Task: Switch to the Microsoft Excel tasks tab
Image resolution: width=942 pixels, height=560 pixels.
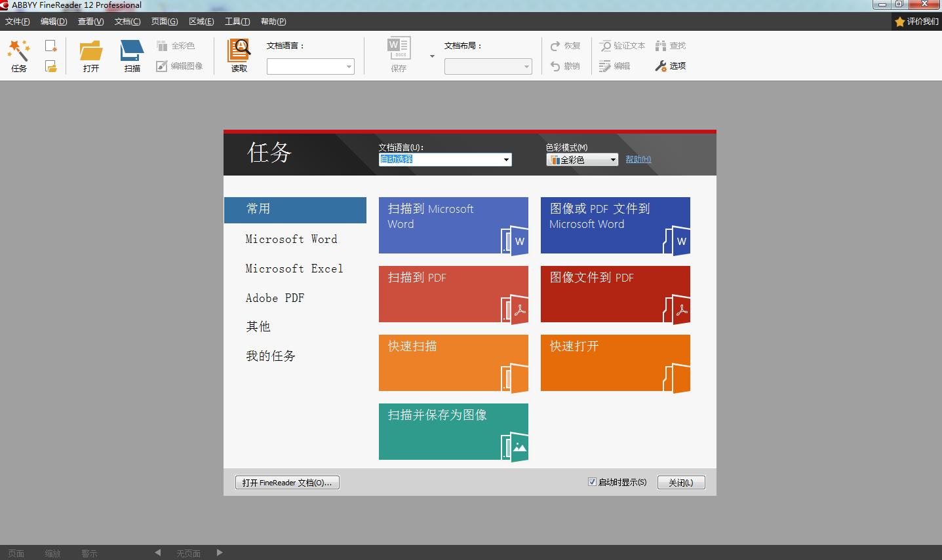Action: pyautogui.click(x=294, y=269)
